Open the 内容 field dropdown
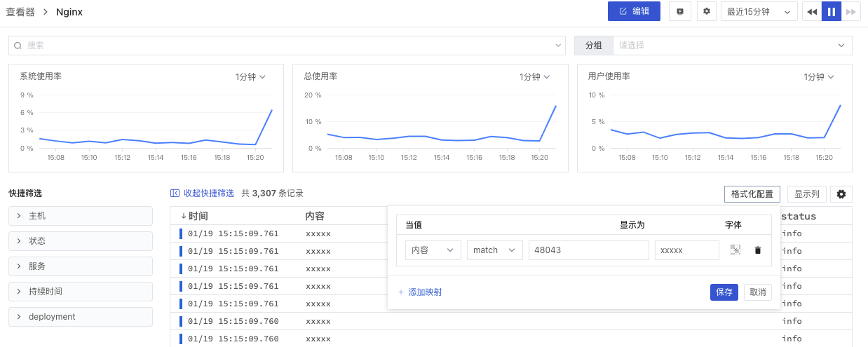The width and height of the screenshot is (868, 347). click(433, 250)
